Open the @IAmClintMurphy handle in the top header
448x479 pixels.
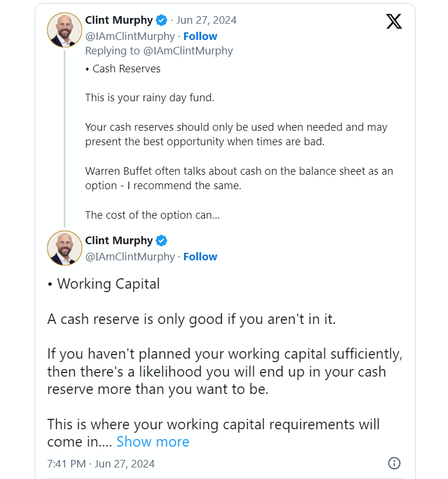pos(130,36)
